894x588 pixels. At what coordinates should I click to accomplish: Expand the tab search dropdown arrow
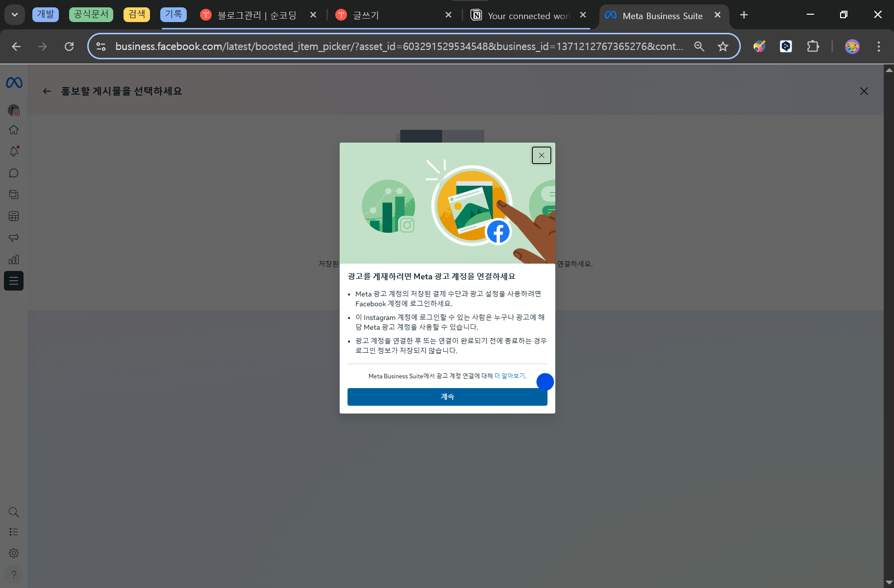point(15,15)
